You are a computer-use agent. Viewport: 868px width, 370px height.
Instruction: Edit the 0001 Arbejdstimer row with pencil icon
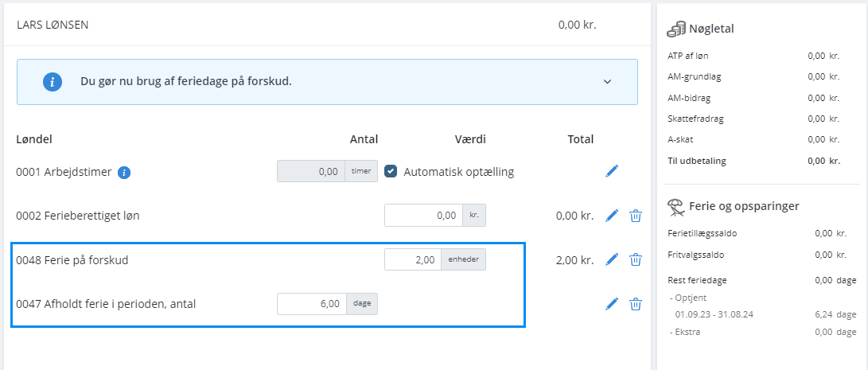611,172
